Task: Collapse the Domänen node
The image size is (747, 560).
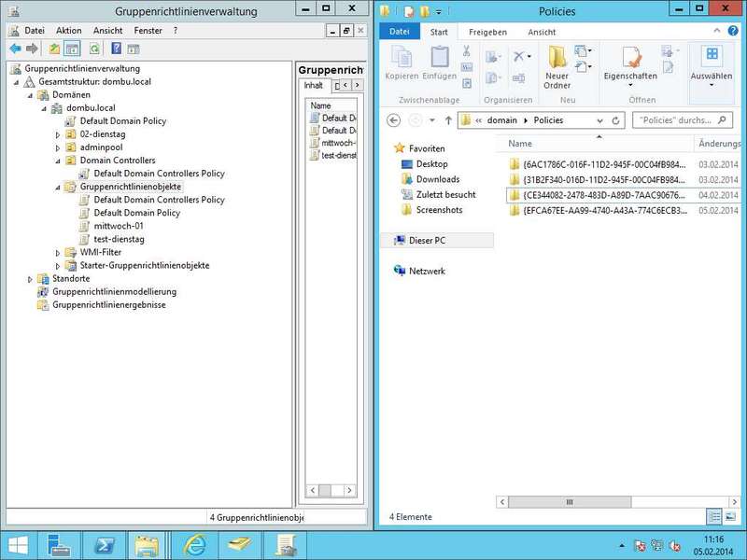Action: click(31, 95)
